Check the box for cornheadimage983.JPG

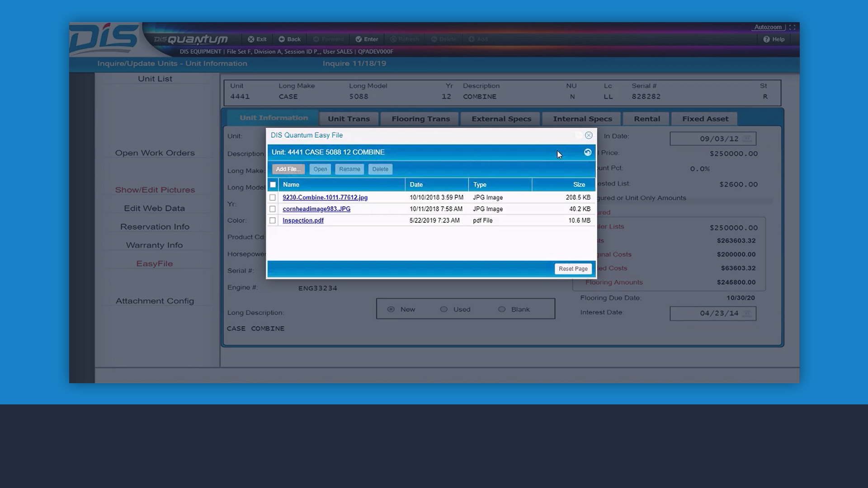point(272,209)
